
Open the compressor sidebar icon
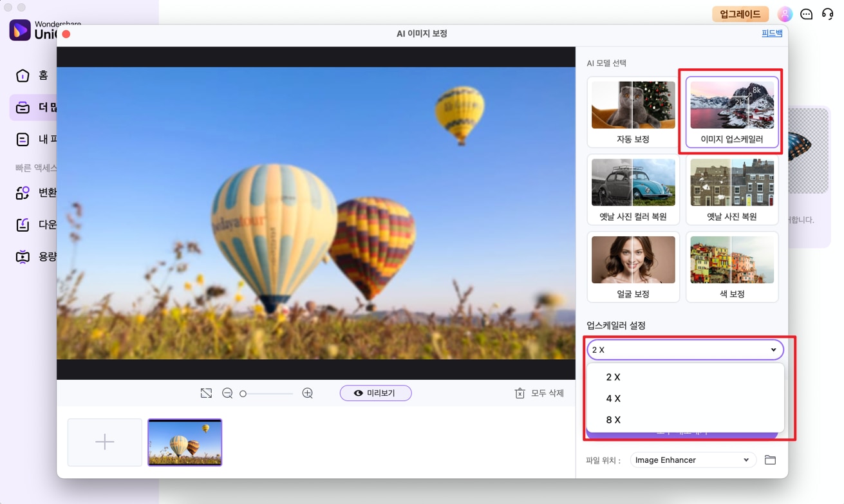click(23, 257)
